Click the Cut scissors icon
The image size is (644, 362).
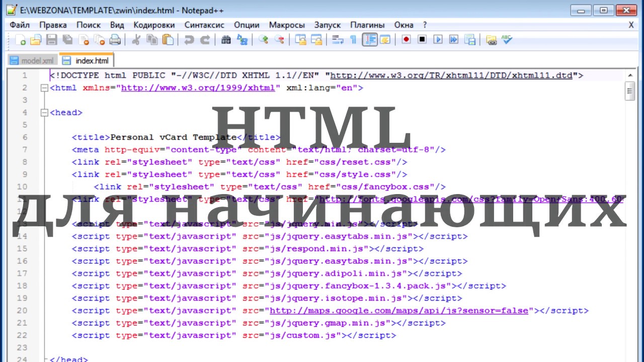(x=135, y=40)
